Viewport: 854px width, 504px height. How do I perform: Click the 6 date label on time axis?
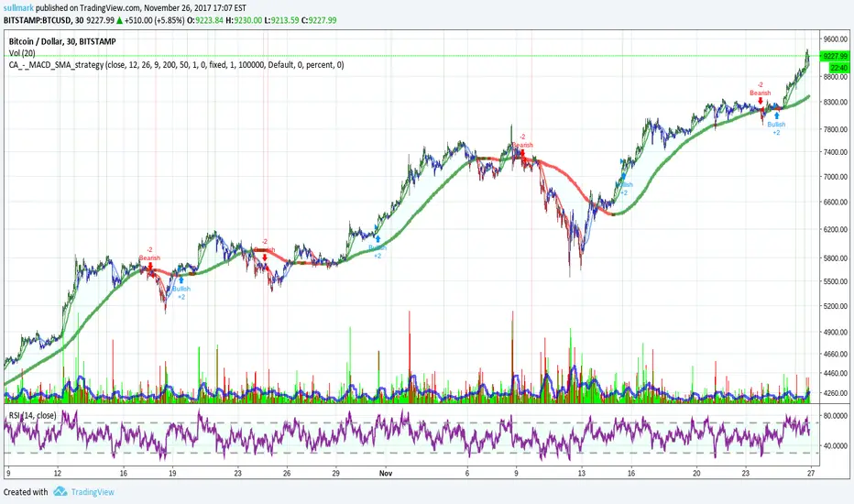click(466, 473)
